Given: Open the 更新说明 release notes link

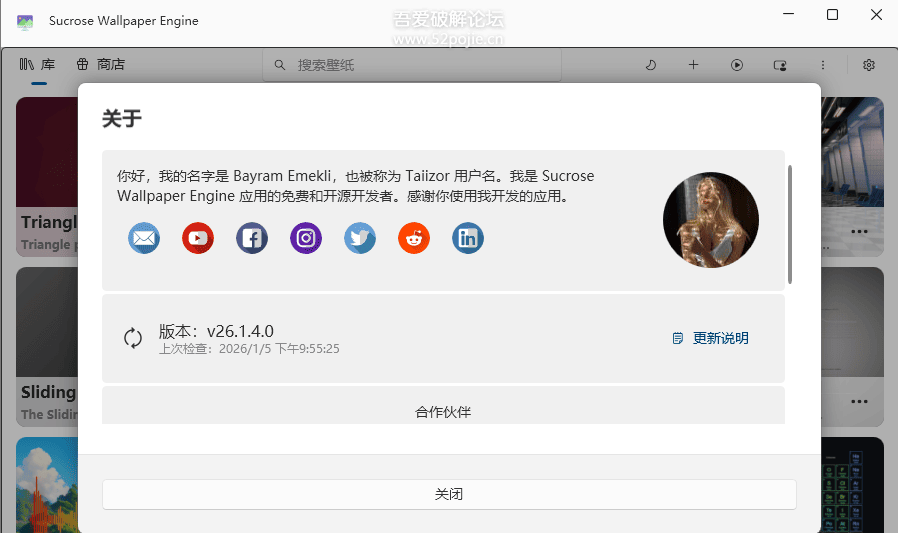Looking at the screenshot, I should (x=711, y=338).
